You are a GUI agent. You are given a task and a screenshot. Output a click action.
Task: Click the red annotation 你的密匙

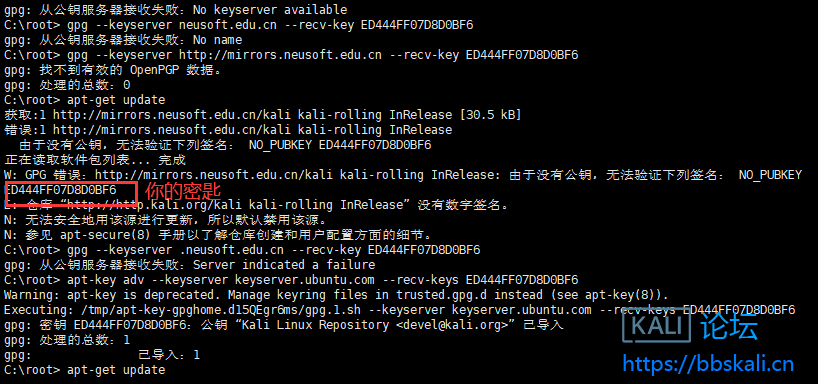pyautogui.click(x=183, y=192)
